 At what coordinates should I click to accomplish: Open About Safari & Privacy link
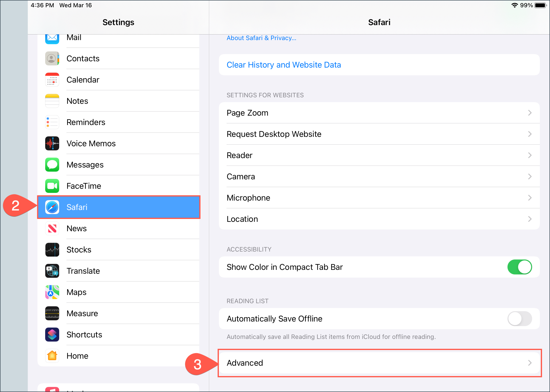pos(261,38)
